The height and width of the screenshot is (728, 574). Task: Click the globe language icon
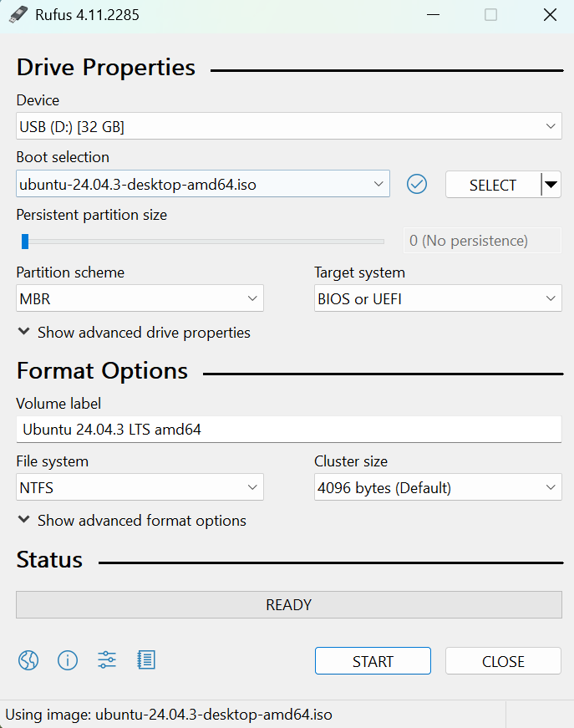coord(28,660)
